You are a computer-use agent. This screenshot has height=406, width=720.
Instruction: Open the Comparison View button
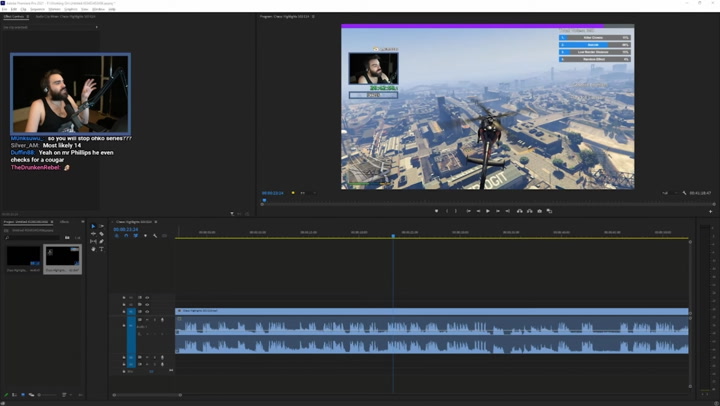(x=549, y=211)
